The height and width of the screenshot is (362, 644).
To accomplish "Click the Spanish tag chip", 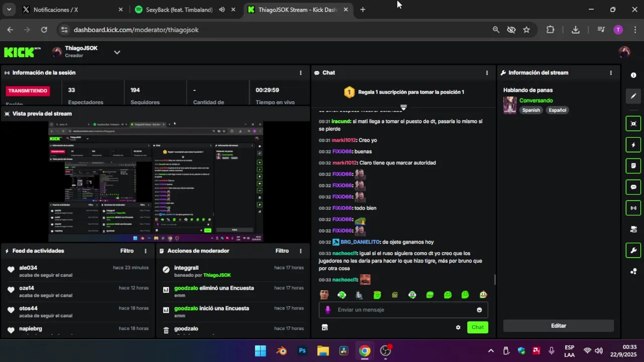I will point(531,110).
